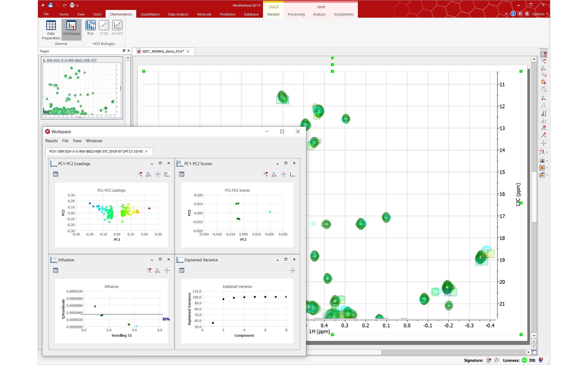
Task: Click the Windows menu in Workspace
Action: click(94, 141)
